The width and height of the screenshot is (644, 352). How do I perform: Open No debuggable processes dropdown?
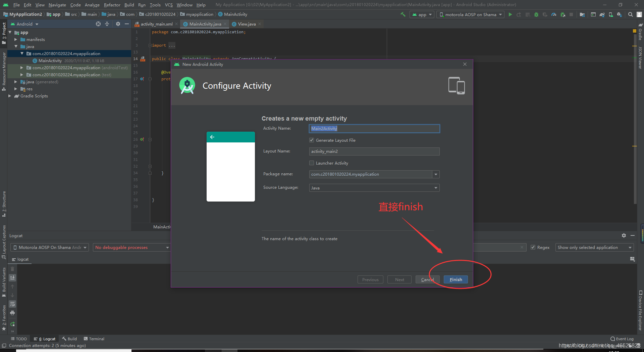(132, 247)
